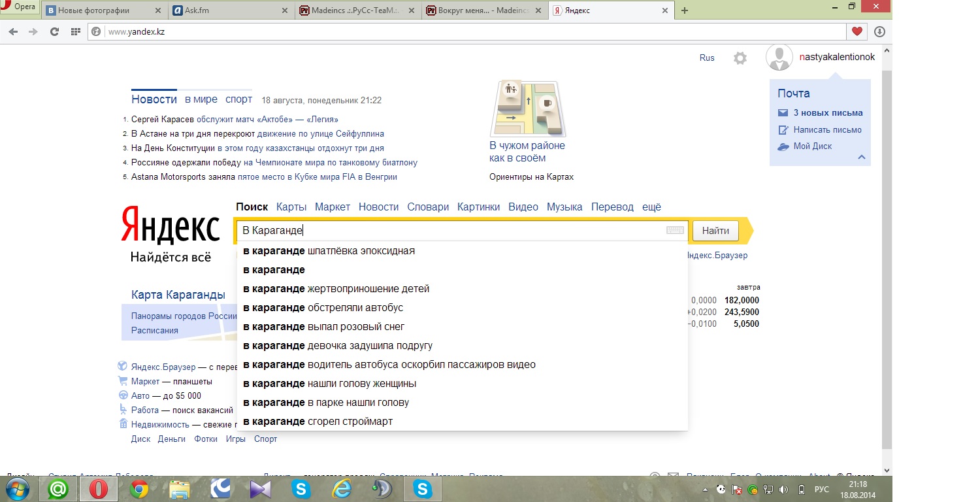This screenshot has height=502, width=980.
Task: Switch to the Вокруг меня browser tab
Action: 485,10
